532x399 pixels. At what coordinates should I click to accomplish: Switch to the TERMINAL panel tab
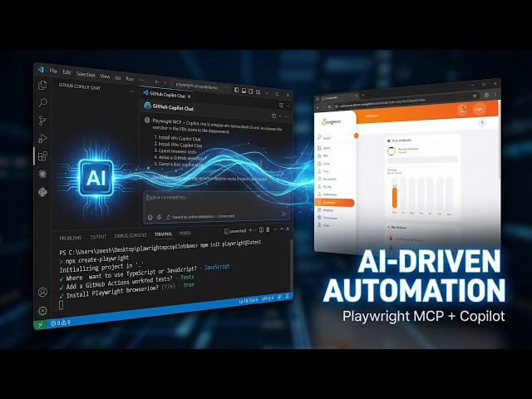tap(163, 234)
